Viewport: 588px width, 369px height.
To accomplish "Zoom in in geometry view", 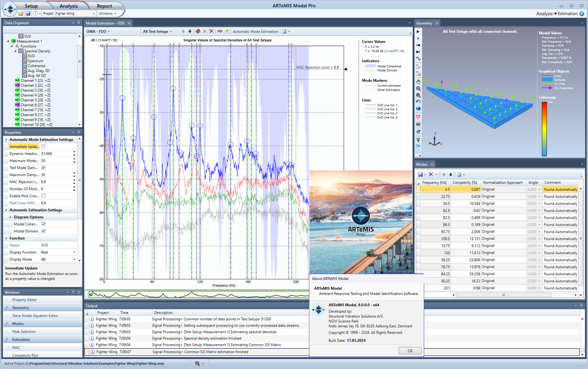I will (418, 95).
